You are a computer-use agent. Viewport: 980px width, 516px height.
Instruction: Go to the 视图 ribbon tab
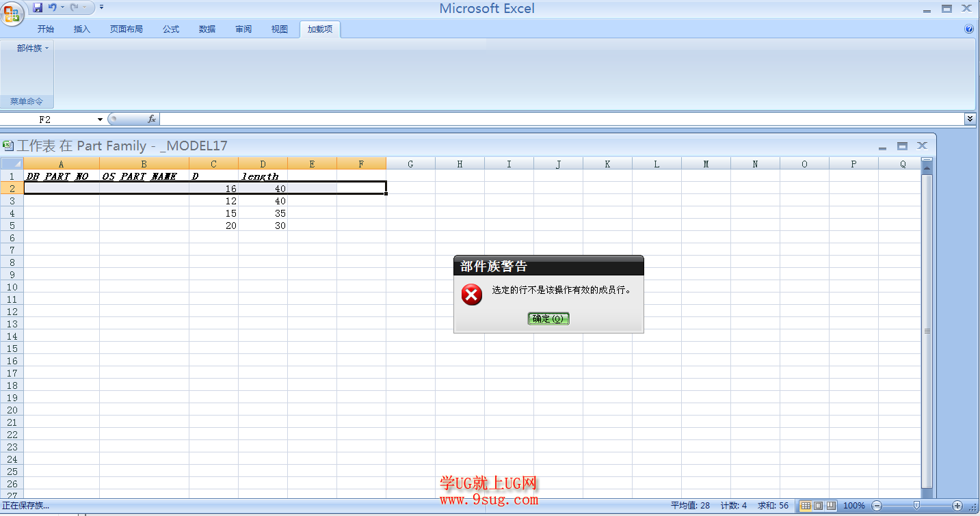tap(280, 29)
